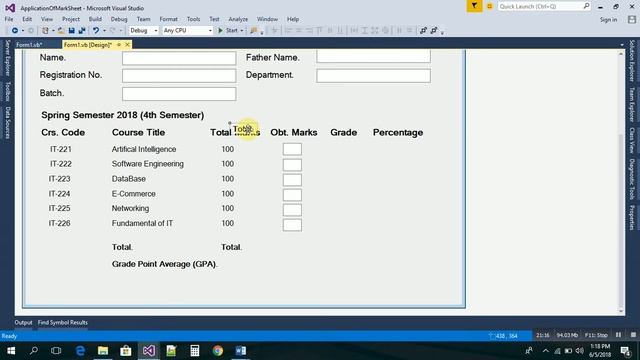This screenshot has width=640, height=360.
Task: Open the Debug menu
Action: [x=119, y=19]
